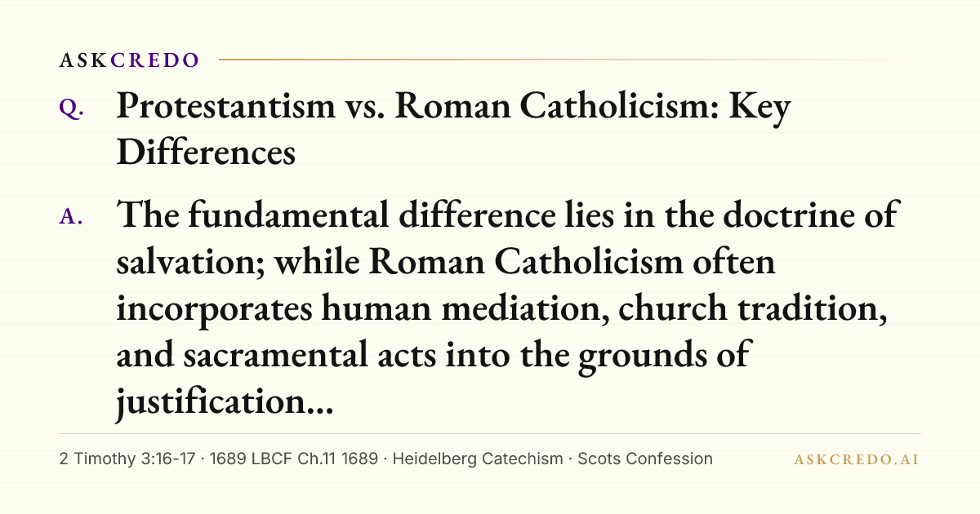Click the purple A. answer marker
Viewport: 980px width, 514px height.
72,216
